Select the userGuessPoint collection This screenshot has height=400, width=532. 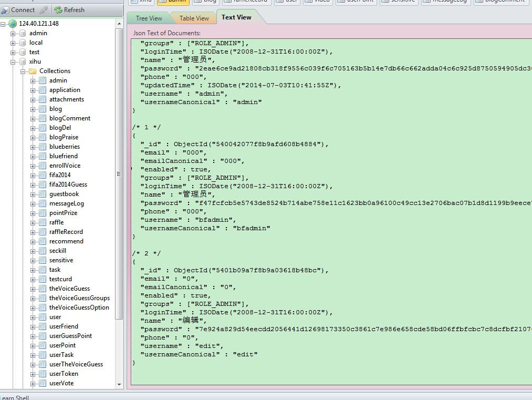point(70,336)
